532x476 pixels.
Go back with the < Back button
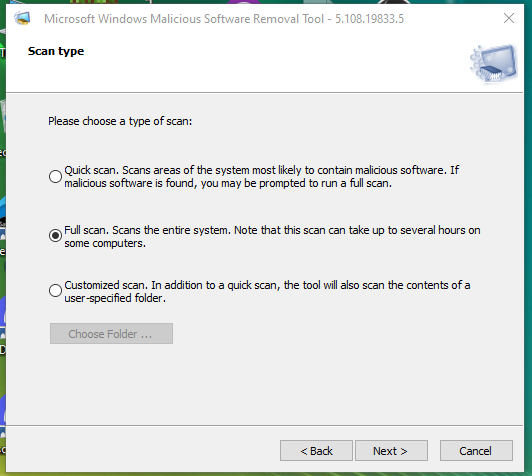coord(316,451)
